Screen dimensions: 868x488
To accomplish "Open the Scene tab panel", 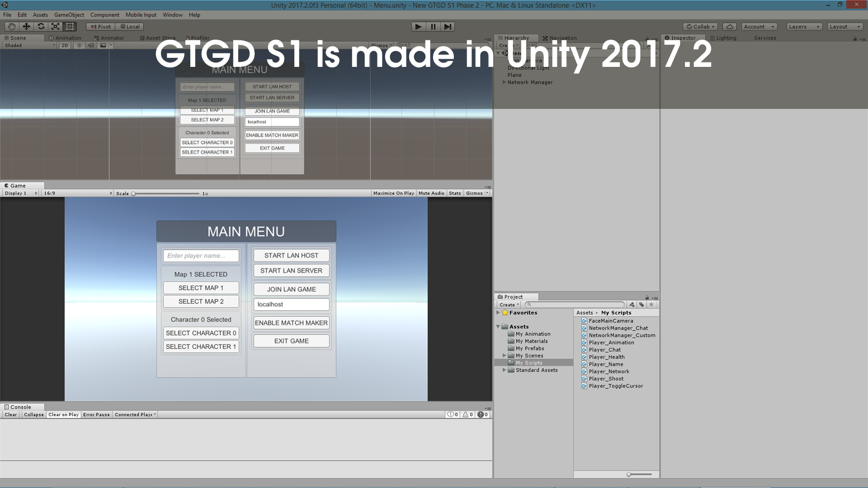I will (x=17, y=38).
